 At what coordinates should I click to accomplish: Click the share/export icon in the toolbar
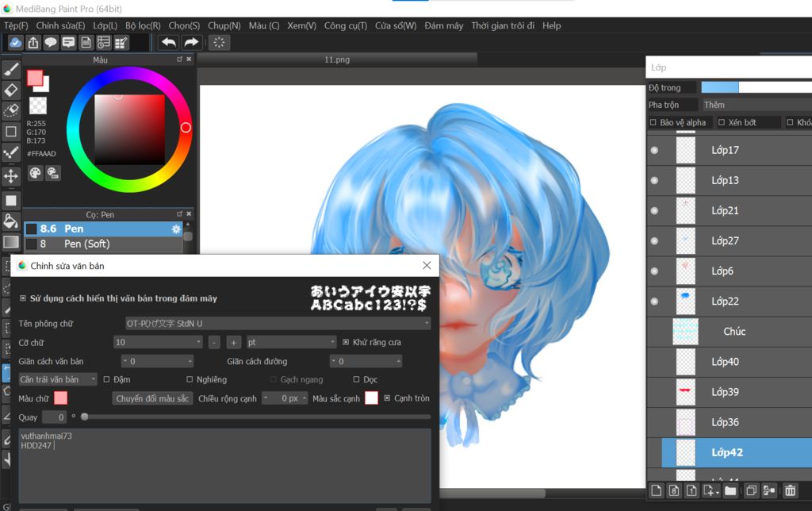33,43
